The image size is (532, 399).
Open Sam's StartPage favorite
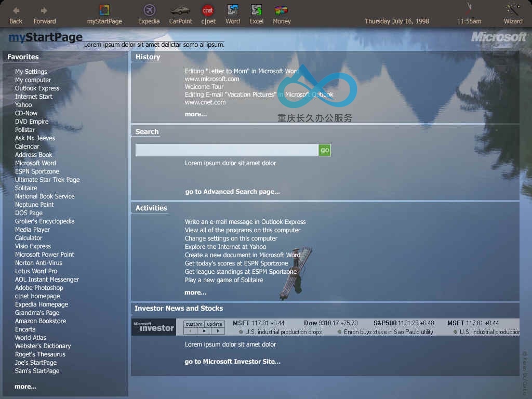click(37, 371)
